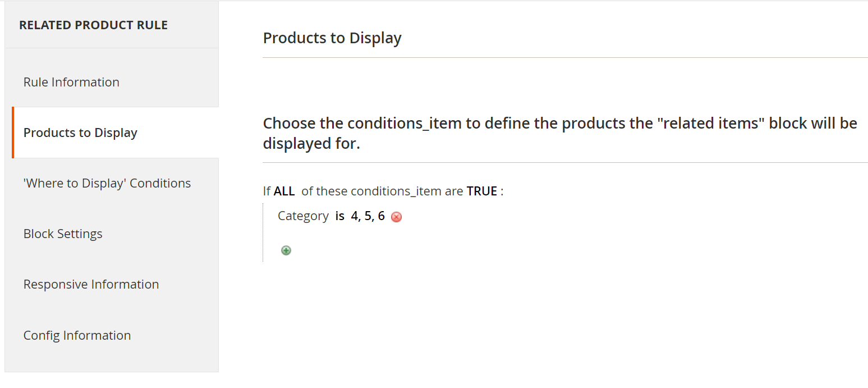Open the Responsive Information tab
Screen dimensions: 868x388
tap(91, 284)
